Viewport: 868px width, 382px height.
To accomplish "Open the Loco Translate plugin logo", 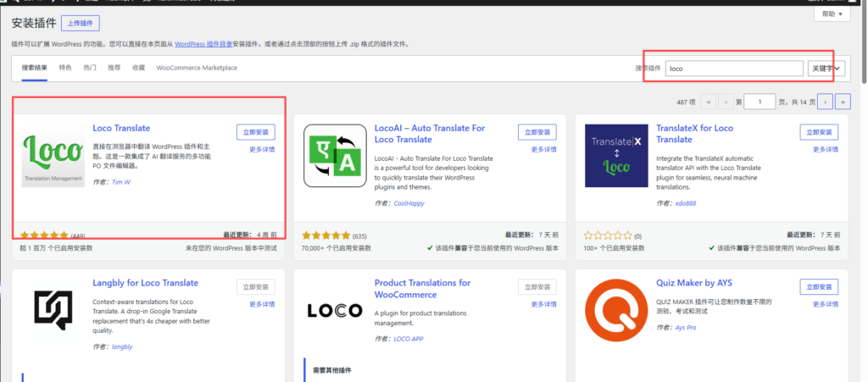I will pyautogui.click(x=53, y=156).
